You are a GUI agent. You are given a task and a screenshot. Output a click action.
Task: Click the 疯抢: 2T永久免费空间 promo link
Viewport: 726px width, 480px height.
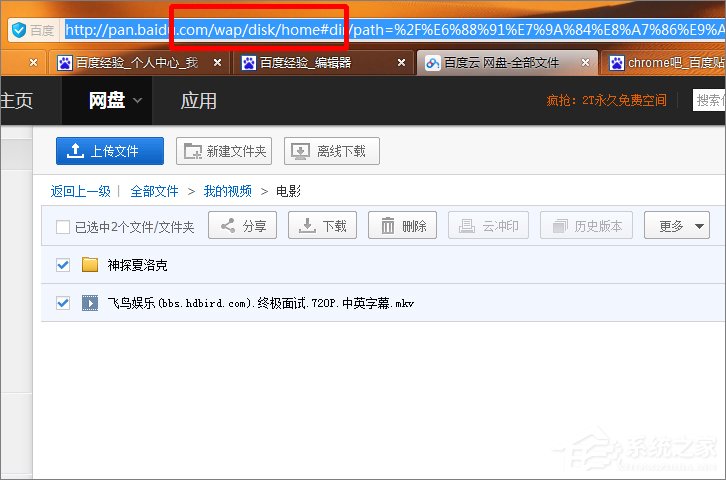click(606, 100)
